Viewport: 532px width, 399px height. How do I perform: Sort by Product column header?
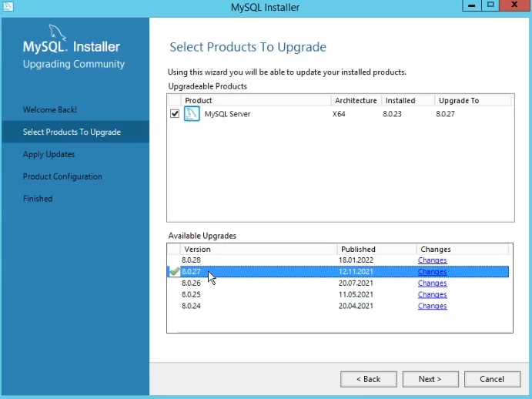(256, 100)
